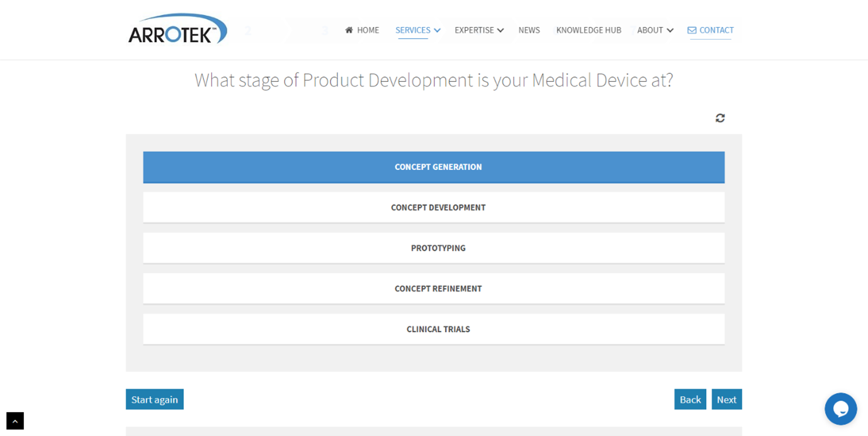Viewport: 868px width, 436px height.
Task: Go to the News page
Action: tap(529, 30)
